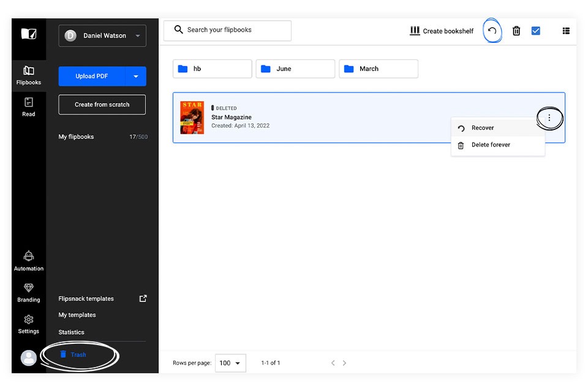
Task: Click the recover arrow in toolbar
Action: [492, 31]
